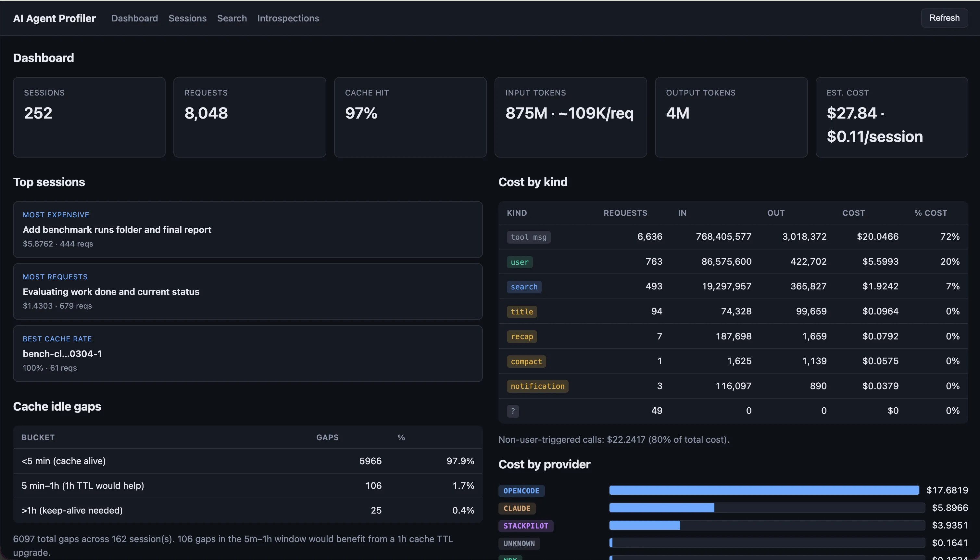Click the OPENCODE provider badge

(521, 491)
